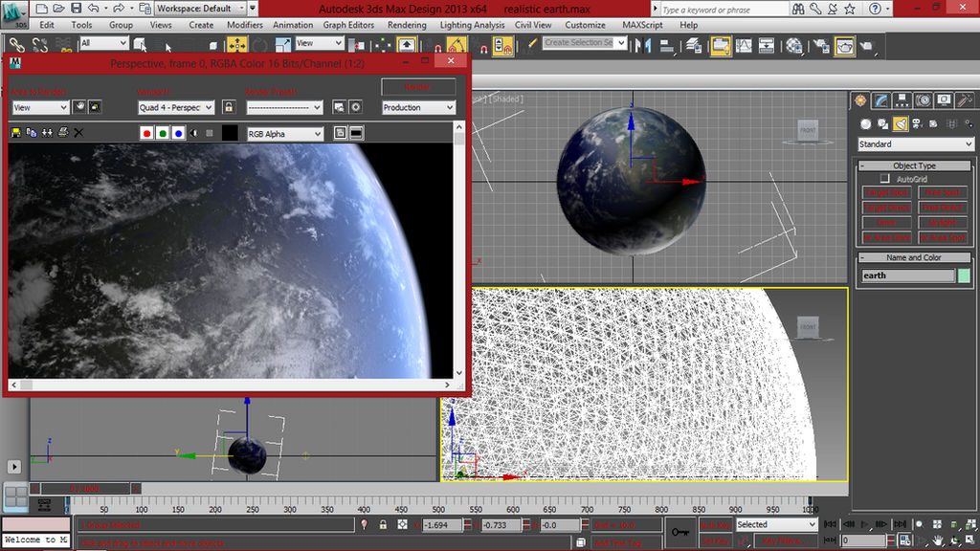980x551 pixels.
Task: Click the Align tool icon
Action: click(667, 45)
